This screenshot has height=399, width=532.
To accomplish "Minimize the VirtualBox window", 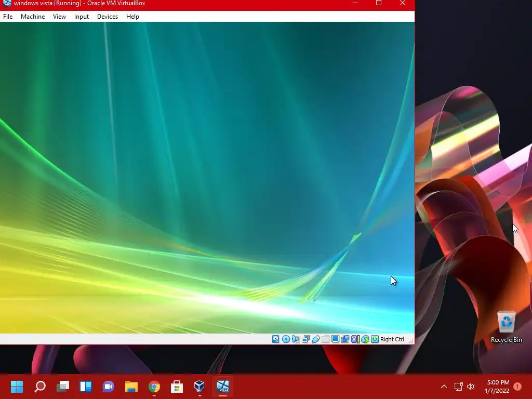I will pyautogui.click(x=355, y=3).
